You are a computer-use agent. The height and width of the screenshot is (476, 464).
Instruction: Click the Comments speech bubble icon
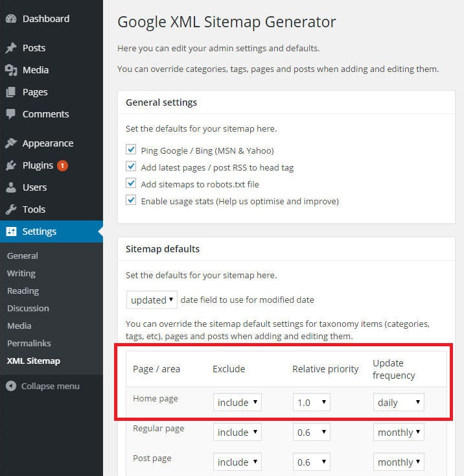[x=11, y=114]
